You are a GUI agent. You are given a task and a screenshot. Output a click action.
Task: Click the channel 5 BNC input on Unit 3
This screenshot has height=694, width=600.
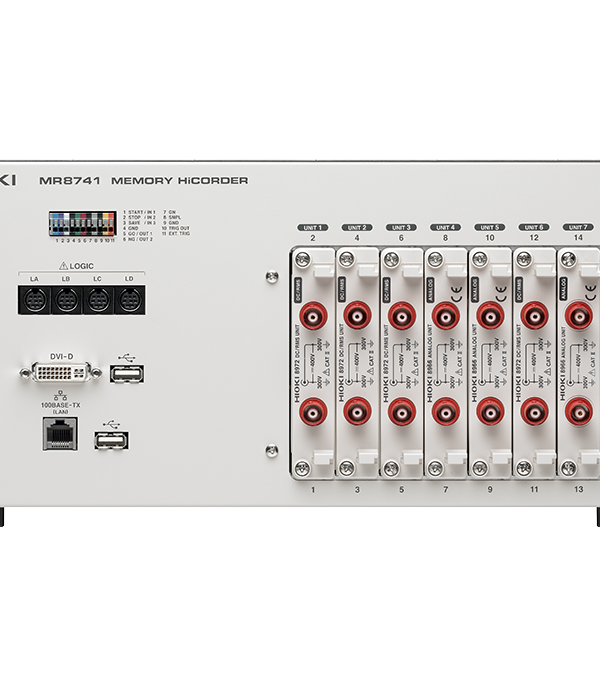[x=402, y=412]
